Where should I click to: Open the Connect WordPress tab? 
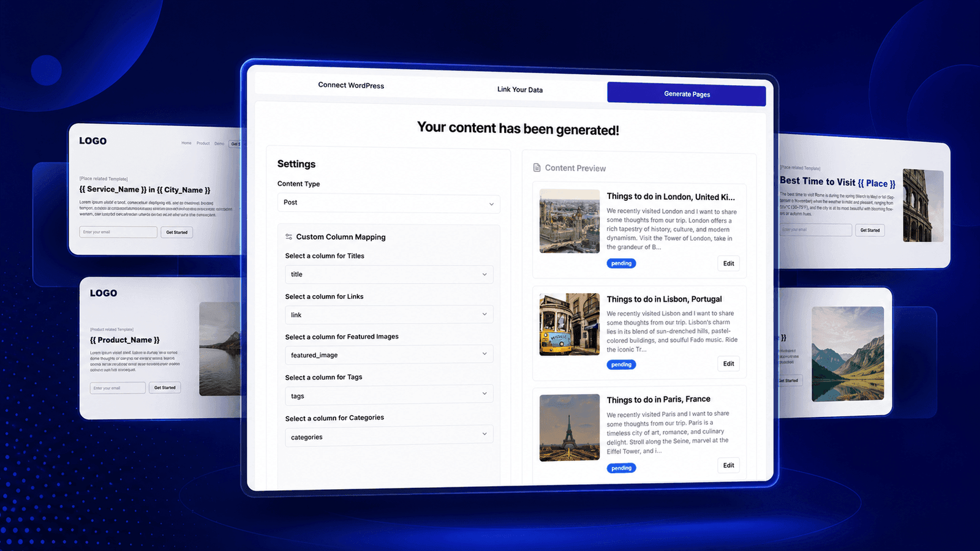(351, 85)
